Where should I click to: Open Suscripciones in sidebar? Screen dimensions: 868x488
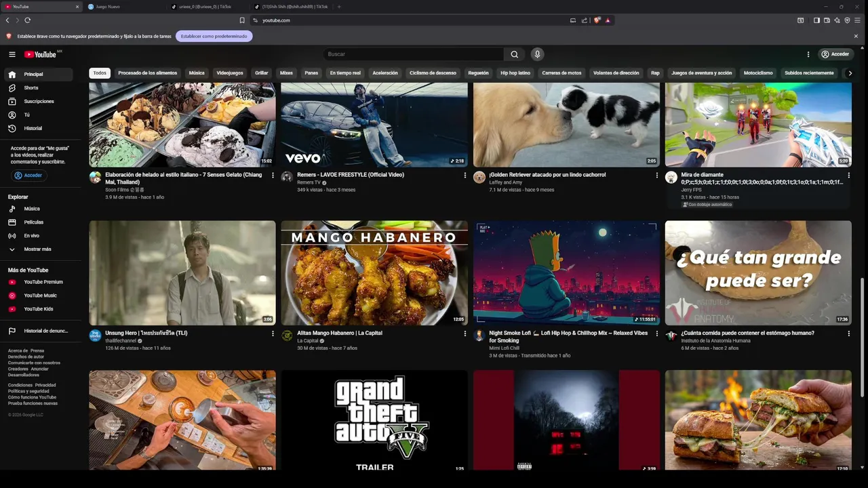[x=39, y=102]
